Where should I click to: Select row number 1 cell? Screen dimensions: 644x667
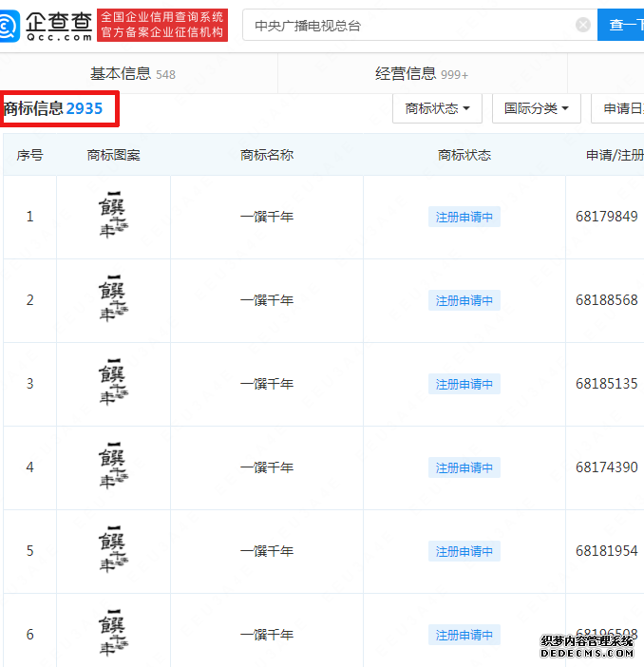(x=29, y=217)
